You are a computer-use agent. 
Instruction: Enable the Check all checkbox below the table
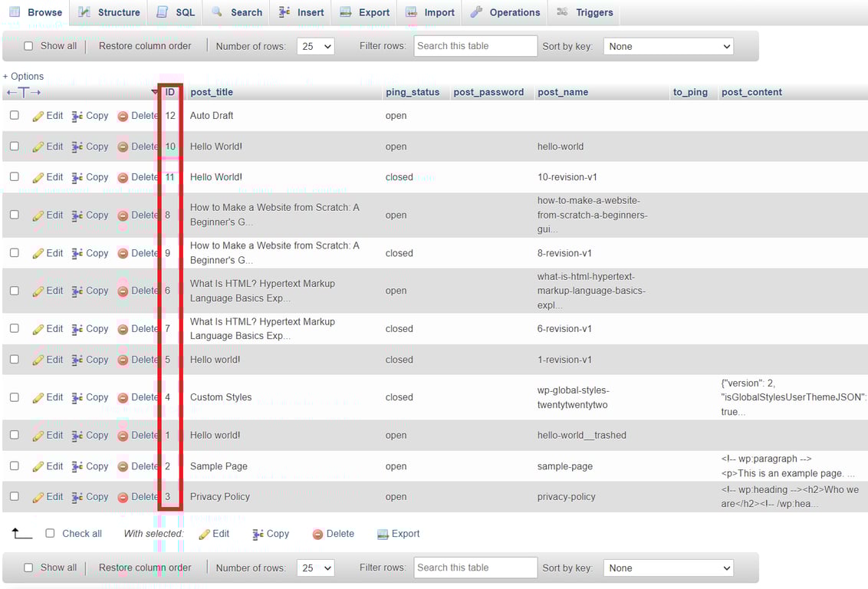(50, 533)
